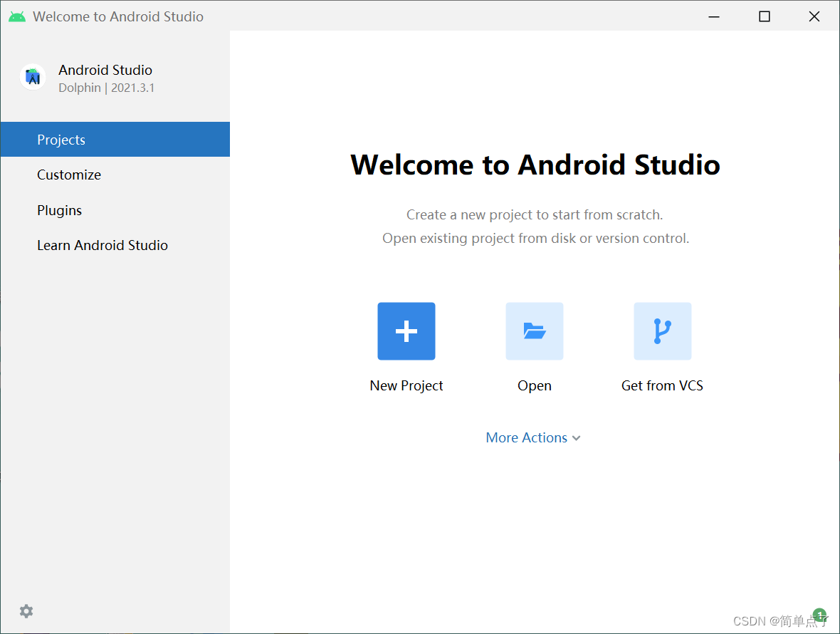The image size is (840, 634).
Task: Click the Get from VCS label
Action: tap(662, 385)
